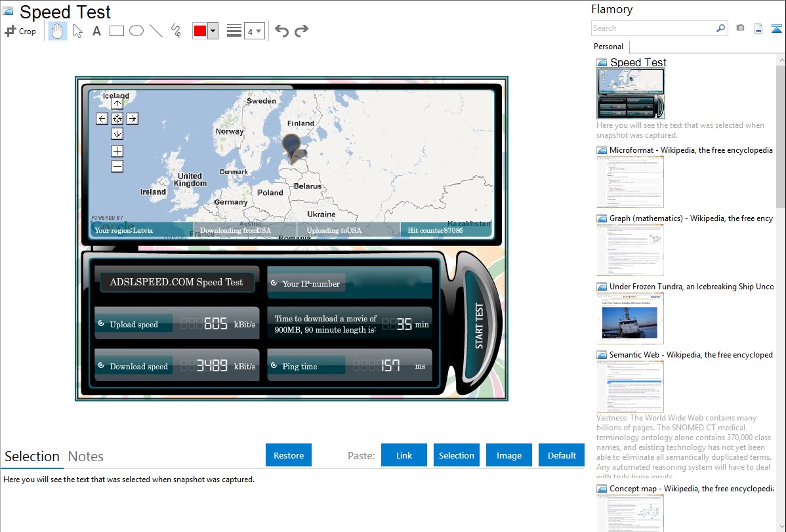Click the search magnifier icon
The height and width of the screenshot is (532, 786).
(721, 28)
